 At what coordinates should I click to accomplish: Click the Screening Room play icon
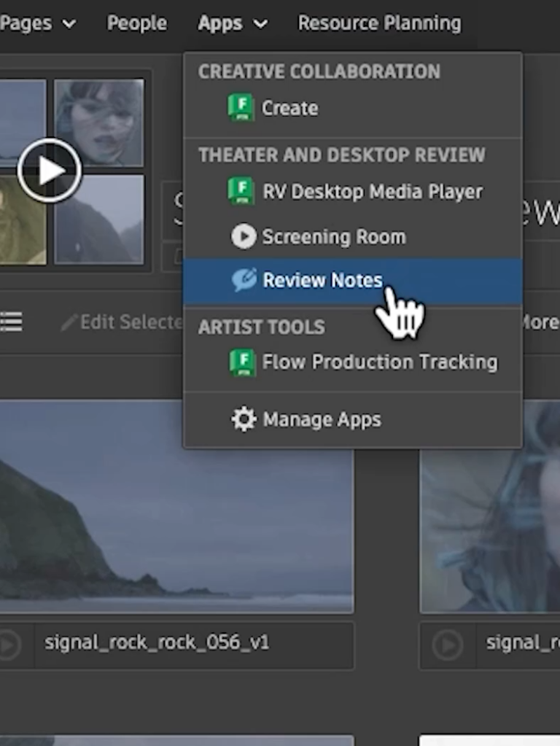tap(244, 236)
